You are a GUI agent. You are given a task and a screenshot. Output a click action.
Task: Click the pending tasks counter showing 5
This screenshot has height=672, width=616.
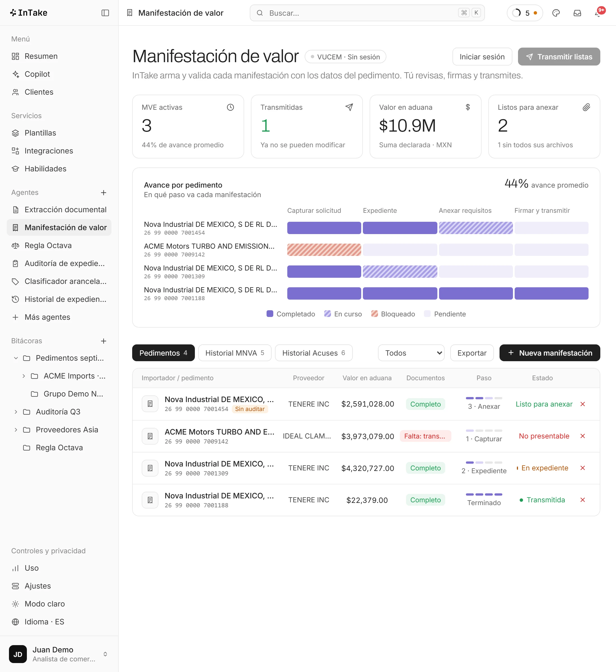pyautogui.click(x=525, y=13)
